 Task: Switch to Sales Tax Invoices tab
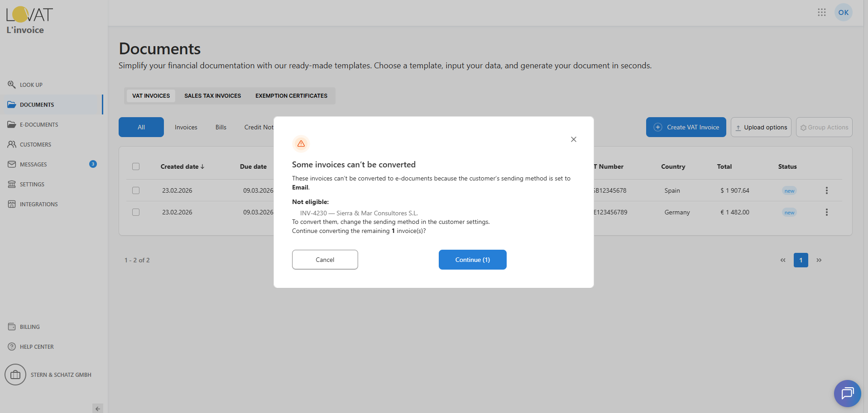pos(212,96)
